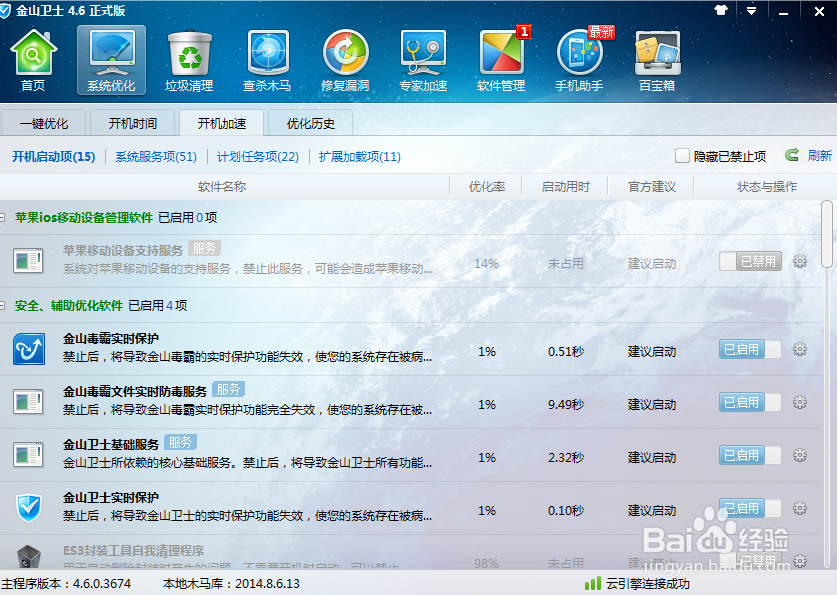837x595 pixels.
Task: Open 专家加速 expert acceleration
Action: pos(423,60)
